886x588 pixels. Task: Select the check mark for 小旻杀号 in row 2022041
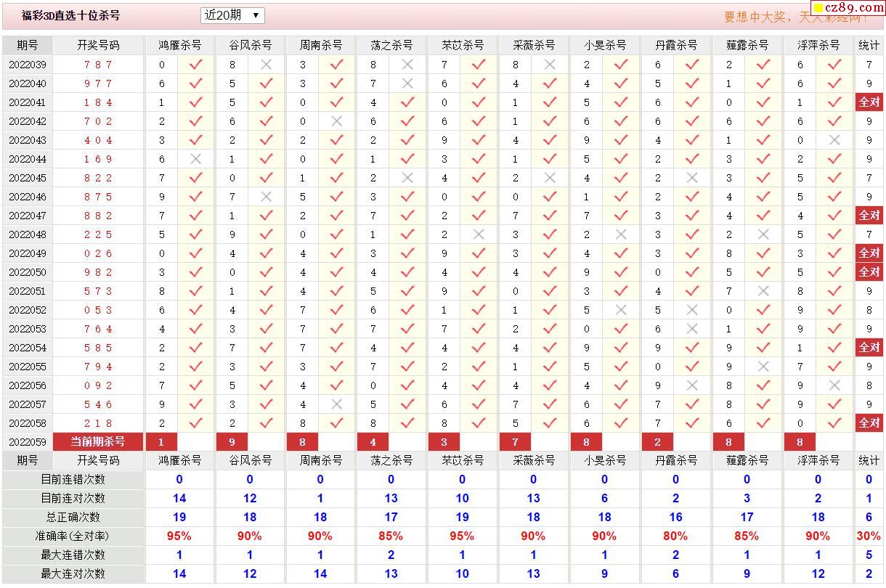[621, 102]
